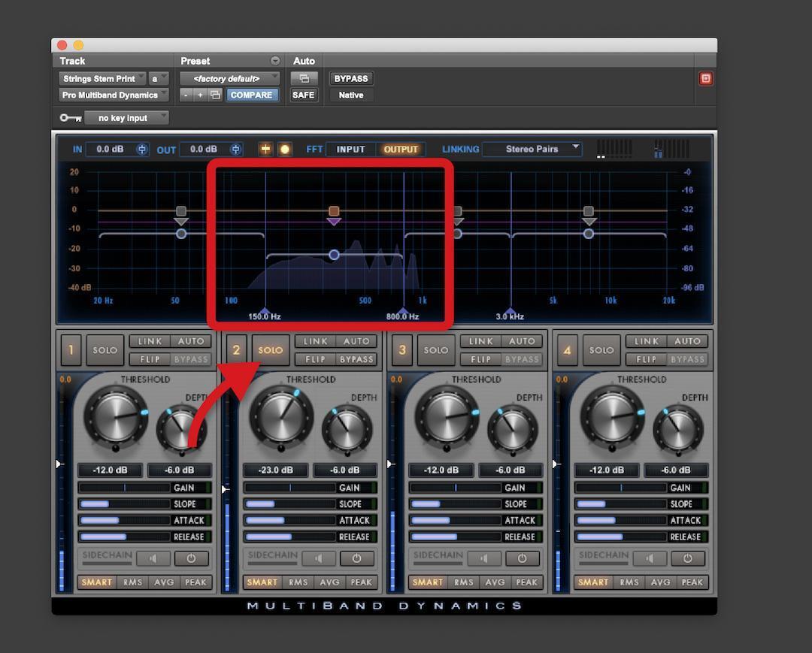Solo band 2
The image size is (812, 653).
pos(270,349)
